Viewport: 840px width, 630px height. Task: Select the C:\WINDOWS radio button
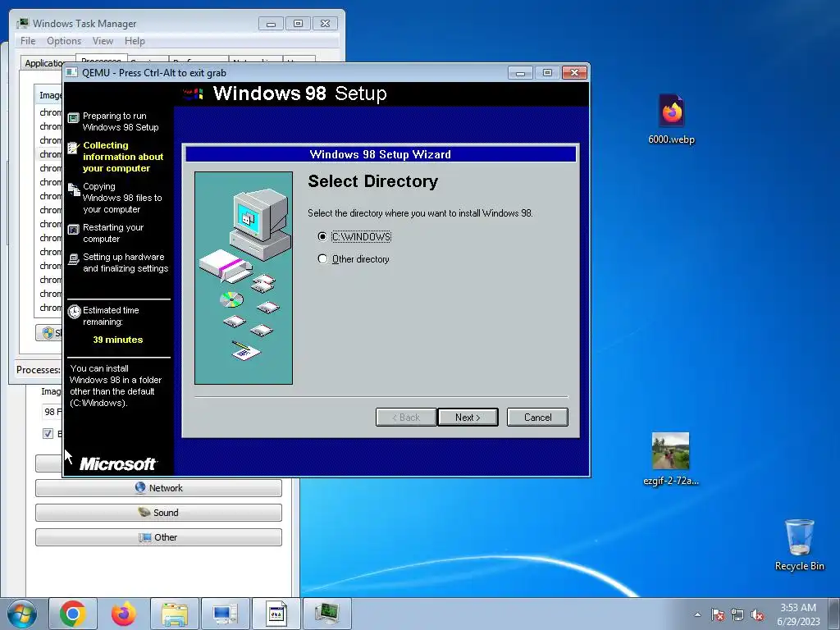pyautogui.click(x=322, y=237)
